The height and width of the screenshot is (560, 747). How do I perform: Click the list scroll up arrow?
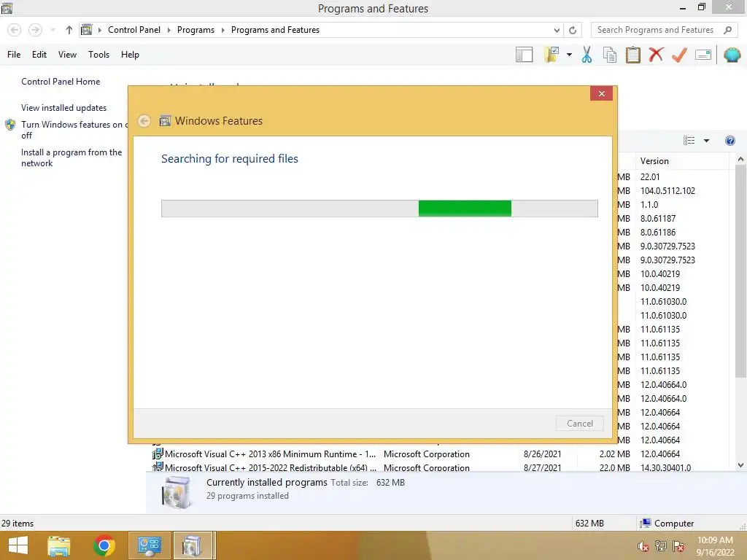point(740,160)
